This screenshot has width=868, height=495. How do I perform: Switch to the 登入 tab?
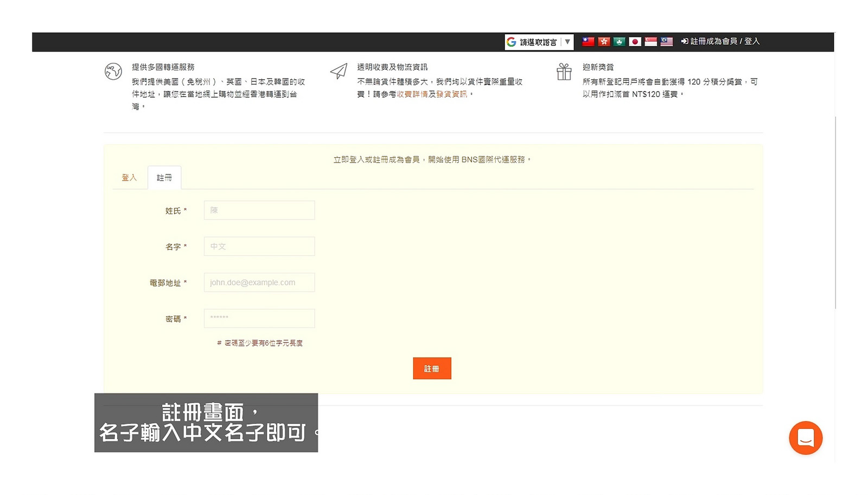coord(129,178)
